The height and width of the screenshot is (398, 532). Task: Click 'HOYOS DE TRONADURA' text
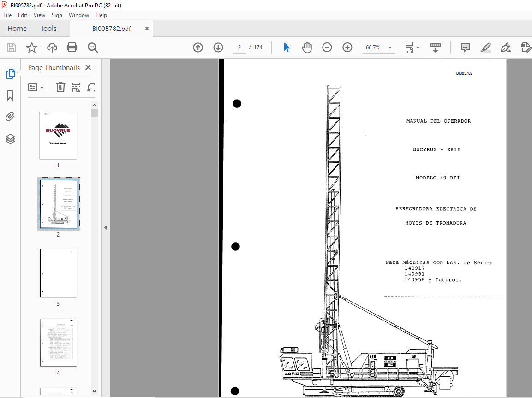click(x=436, y=223)
